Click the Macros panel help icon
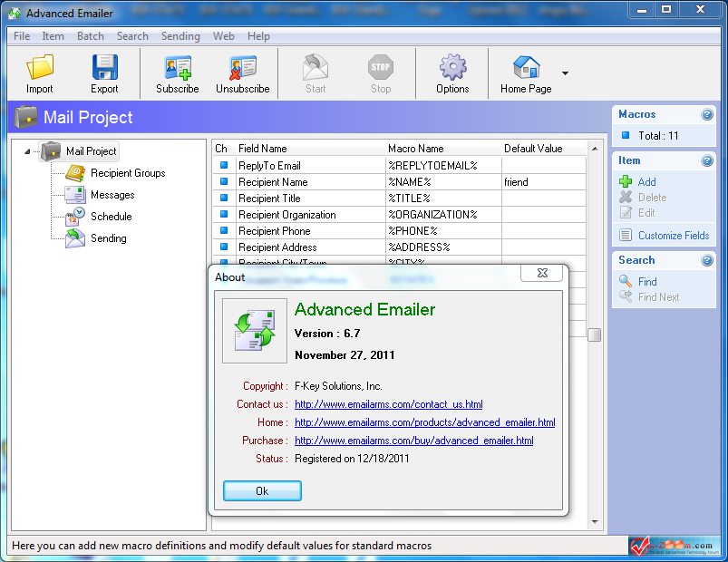Screen dimensions: 728x562 706,114
